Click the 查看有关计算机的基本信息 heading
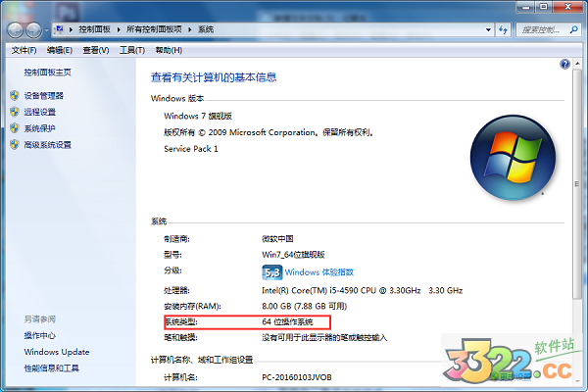Image resolution: width=588 pixels, height=392 pixels. coord(214,77)
